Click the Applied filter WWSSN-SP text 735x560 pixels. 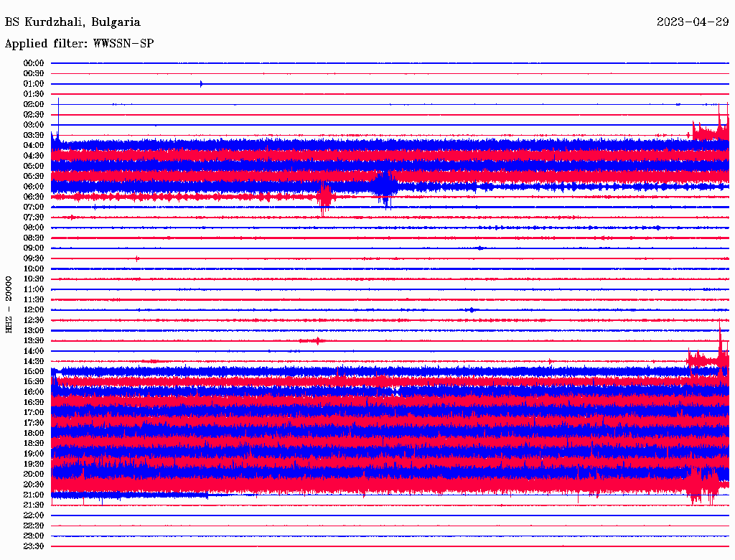79,44
